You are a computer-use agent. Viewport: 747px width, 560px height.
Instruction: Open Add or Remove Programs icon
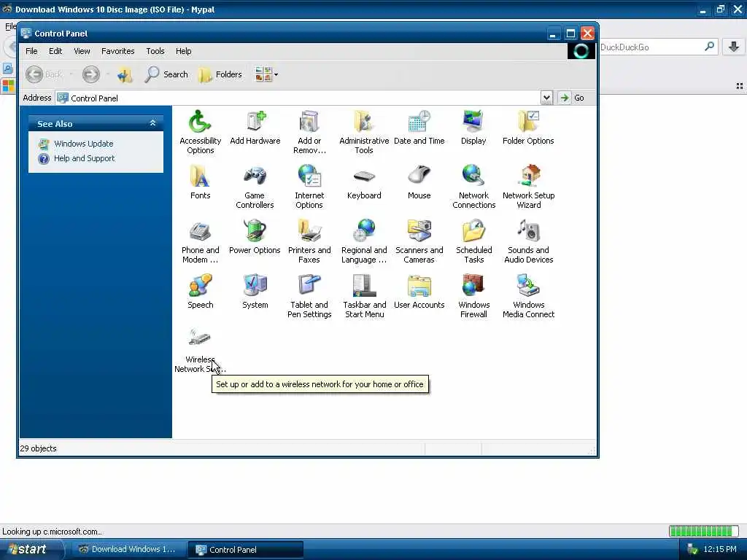[x=309, y=132]
